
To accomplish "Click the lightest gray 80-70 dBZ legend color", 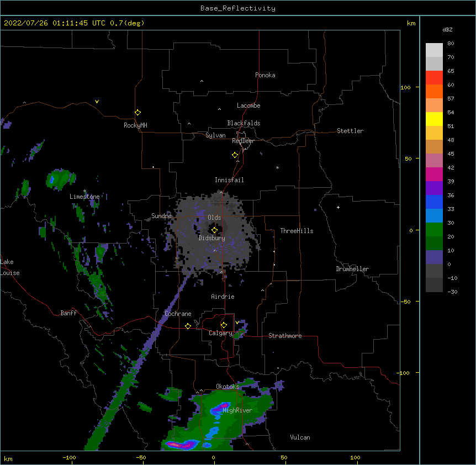I will click(434, 50).
